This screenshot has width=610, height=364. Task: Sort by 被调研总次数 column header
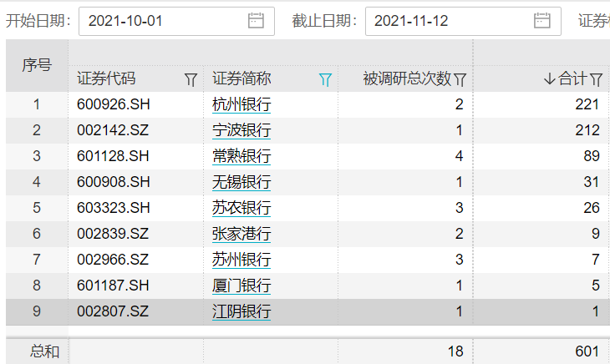pyautogui.click(x=406, y=79)
